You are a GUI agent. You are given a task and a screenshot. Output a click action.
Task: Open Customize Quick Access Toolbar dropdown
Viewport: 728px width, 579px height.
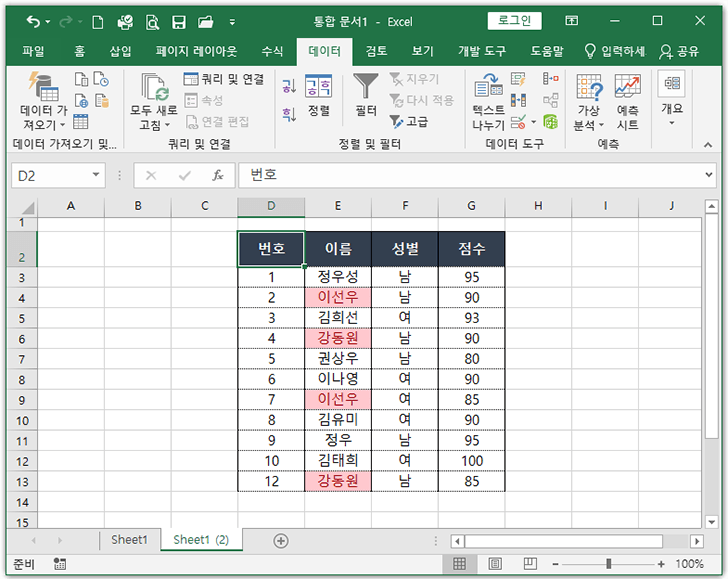[x=232, y=22]
